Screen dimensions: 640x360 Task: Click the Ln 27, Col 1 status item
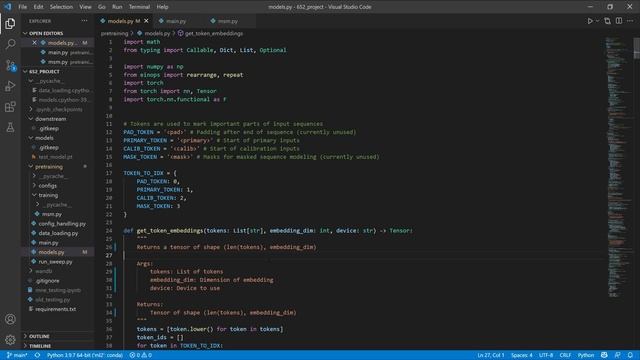(x=491, y=355)
